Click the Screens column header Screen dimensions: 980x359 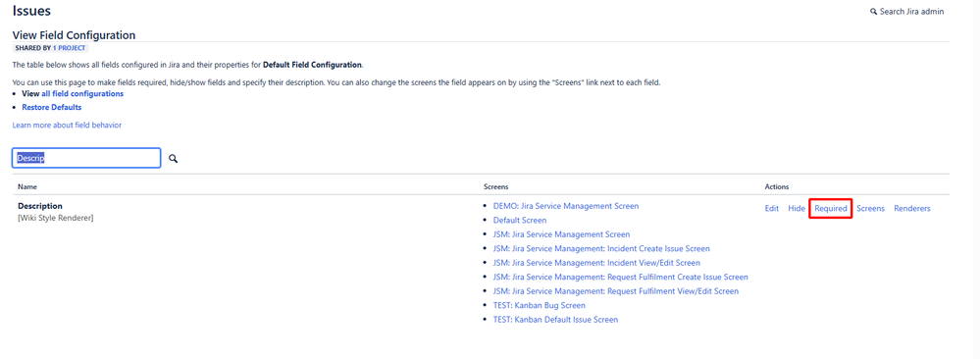[495, 186]
